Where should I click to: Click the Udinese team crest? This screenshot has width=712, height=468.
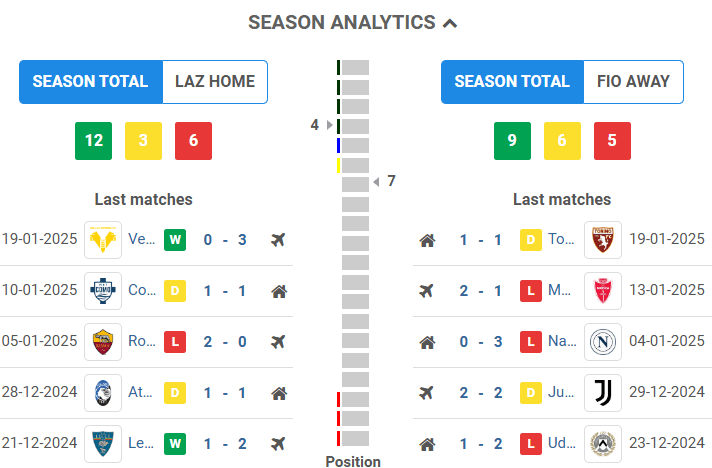603,443
